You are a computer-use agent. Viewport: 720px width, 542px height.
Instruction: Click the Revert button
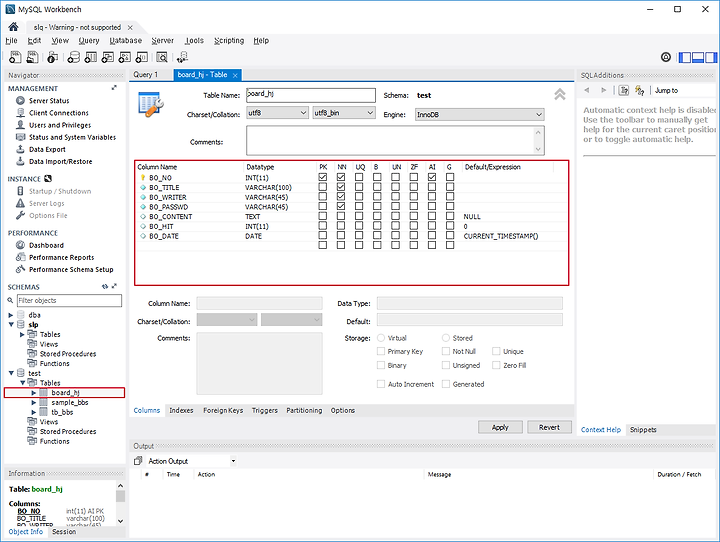point(549,427)
